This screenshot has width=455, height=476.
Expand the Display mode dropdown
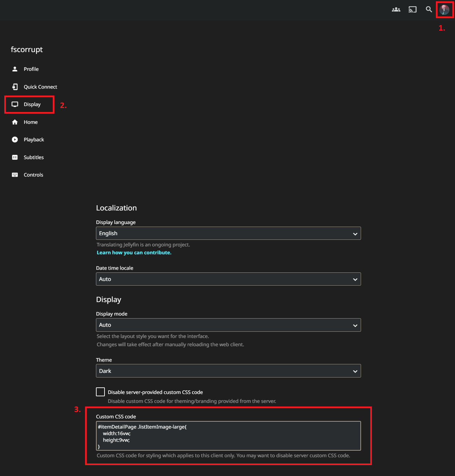[x=228, y=325]
